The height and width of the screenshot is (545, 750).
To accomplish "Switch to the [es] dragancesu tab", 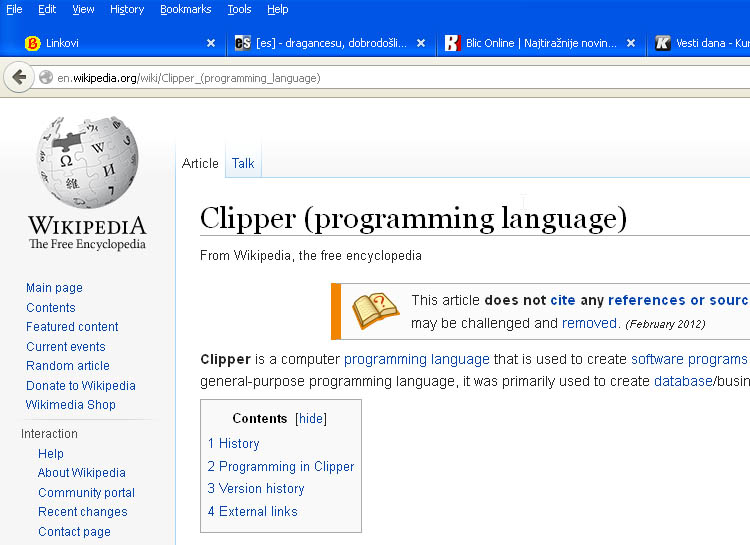I will coord(331,43).
